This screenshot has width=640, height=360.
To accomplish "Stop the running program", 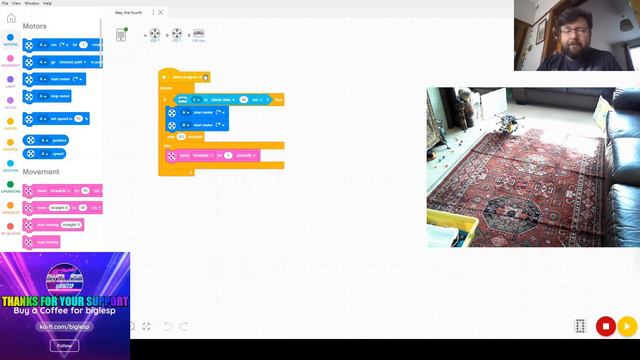I will pos(606,326).
